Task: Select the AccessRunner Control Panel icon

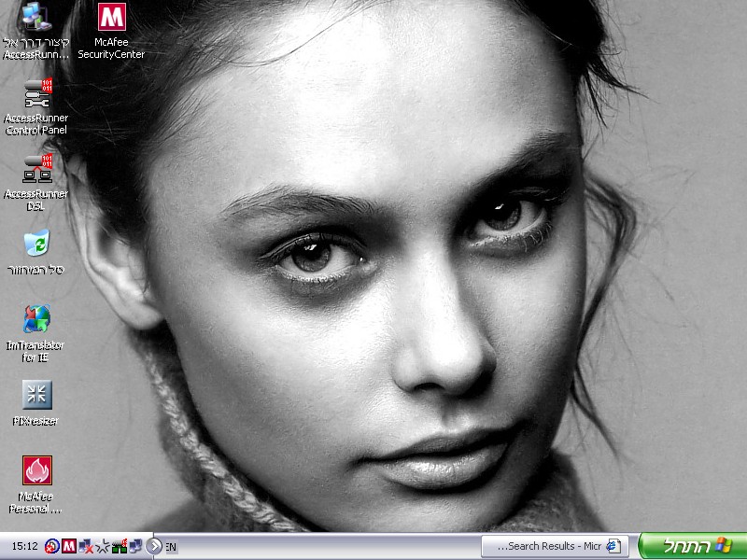Action: [x=36, y=93]
